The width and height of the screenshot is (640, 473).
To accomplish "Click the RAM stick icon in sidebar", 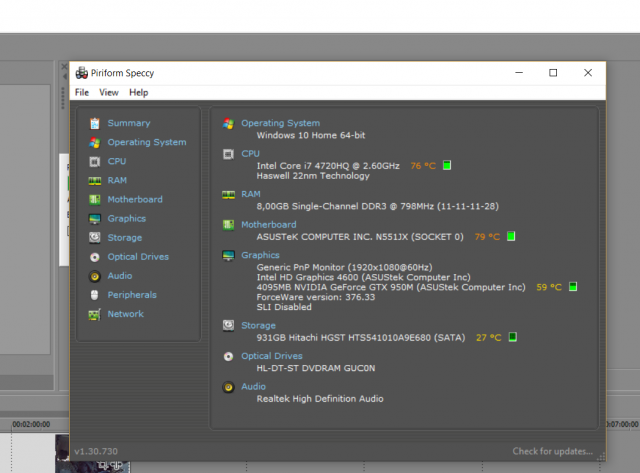I will pyautogui.click(x=95, y=181).
